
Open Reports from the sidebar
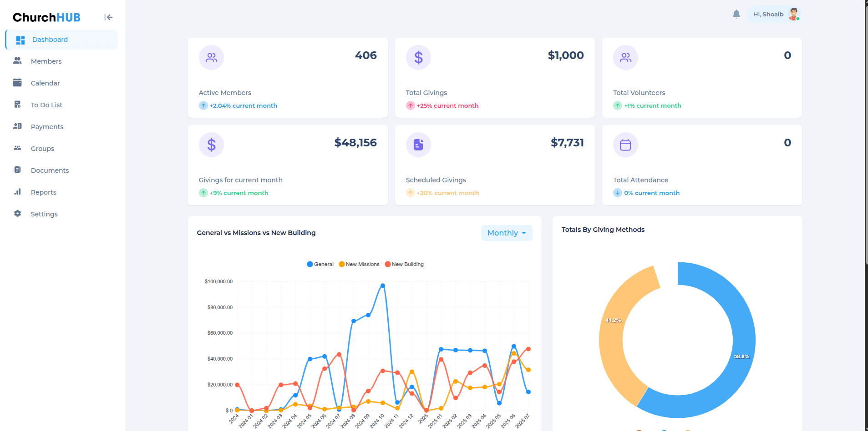tap(43, 192)
